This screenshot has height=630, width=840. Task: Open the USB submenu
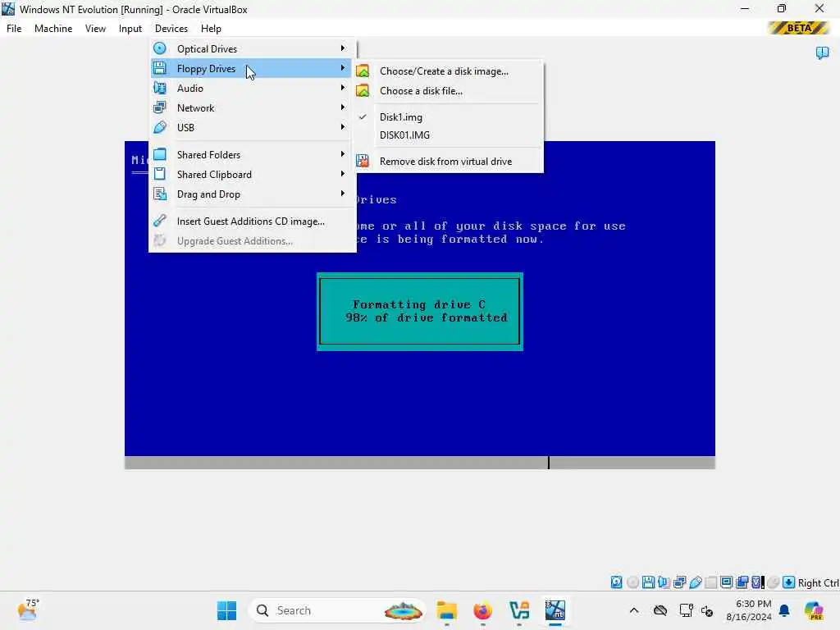point(252,127)
